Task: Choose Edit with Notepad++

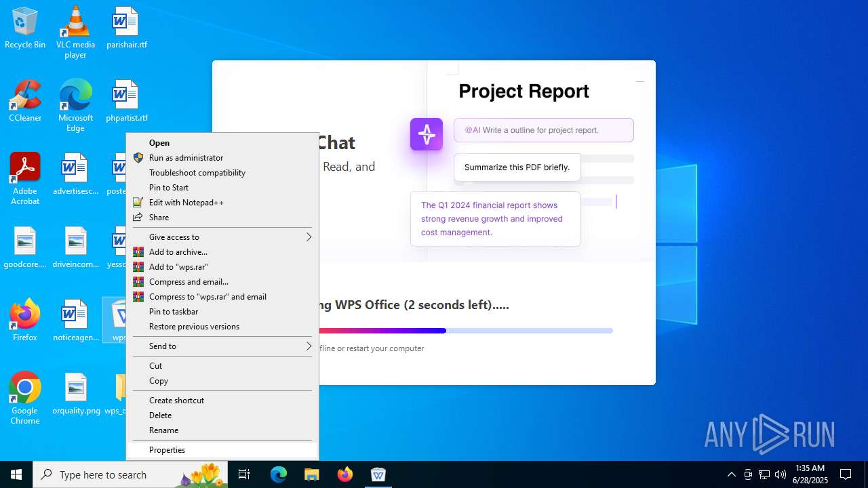Action: tap(222, 202)
